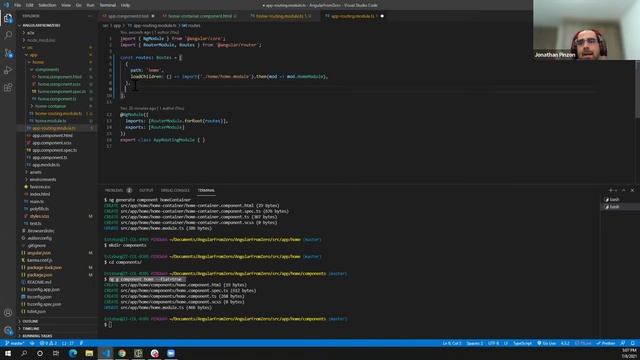Click TypeScript language mode in status bar
The height and width of the screenshot is (360, 640).
522,343
